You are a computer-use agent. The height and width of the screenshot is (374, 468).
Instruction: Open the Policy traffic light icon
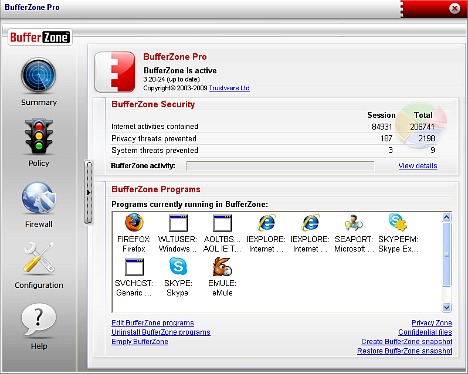pyautogui.click(x=39, y=136)
